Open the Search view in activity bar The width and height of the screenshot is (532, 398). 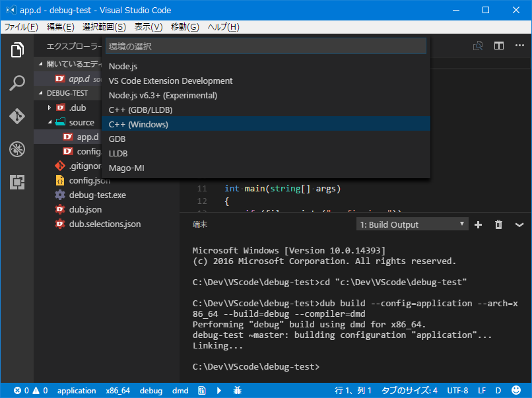(17, 83)
